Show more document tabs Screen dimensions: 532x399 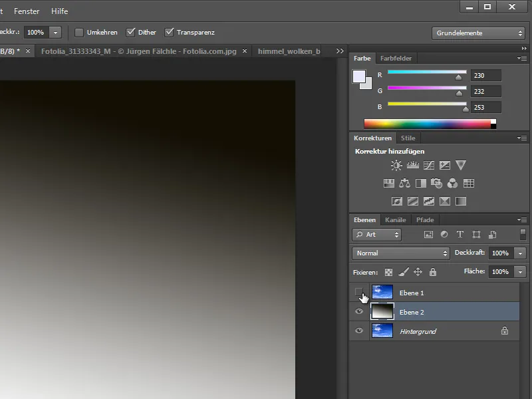click(340, 51)
